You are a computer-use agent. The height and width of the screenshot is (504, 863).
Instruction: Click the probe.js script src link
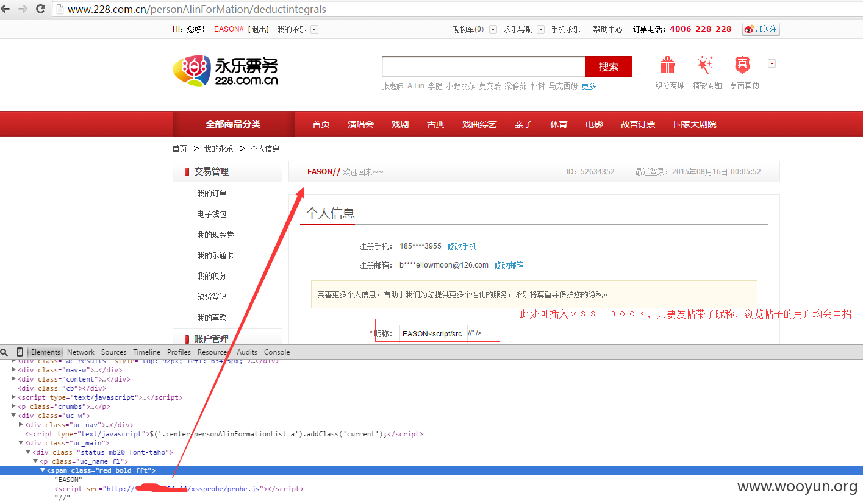(184, 489)
